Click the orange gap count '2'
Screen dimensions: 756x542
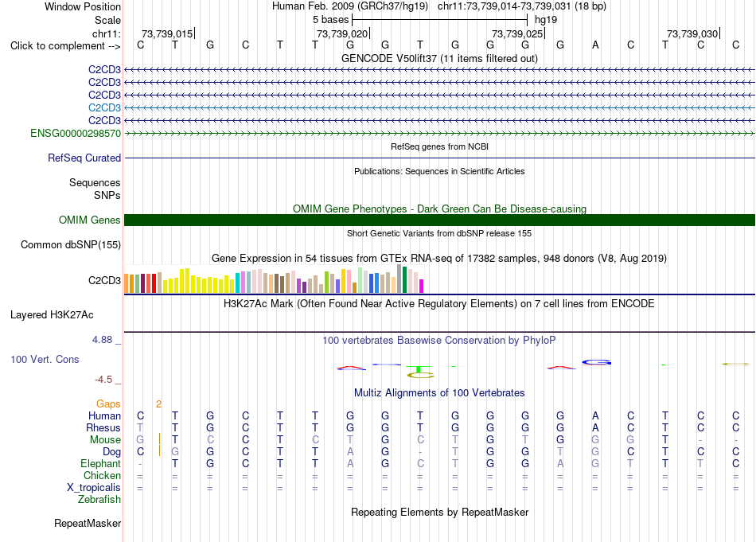(x=158, y=404)
